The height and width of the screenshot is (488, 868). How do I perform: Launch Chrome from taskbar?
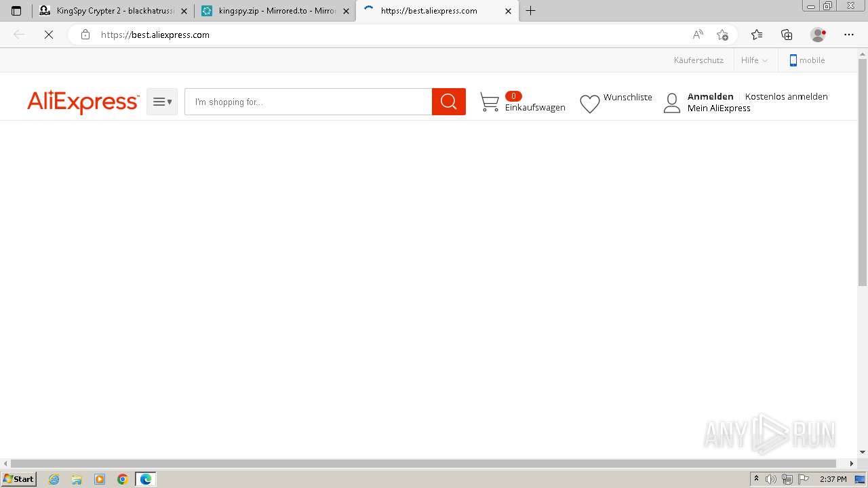coord(123,479)
